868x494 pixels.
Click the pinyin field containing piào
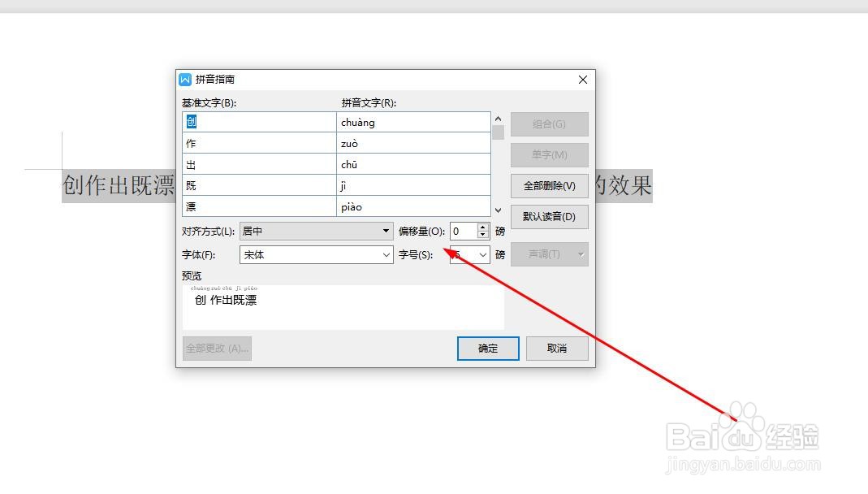pyautogui.click(x=414, y=206)
